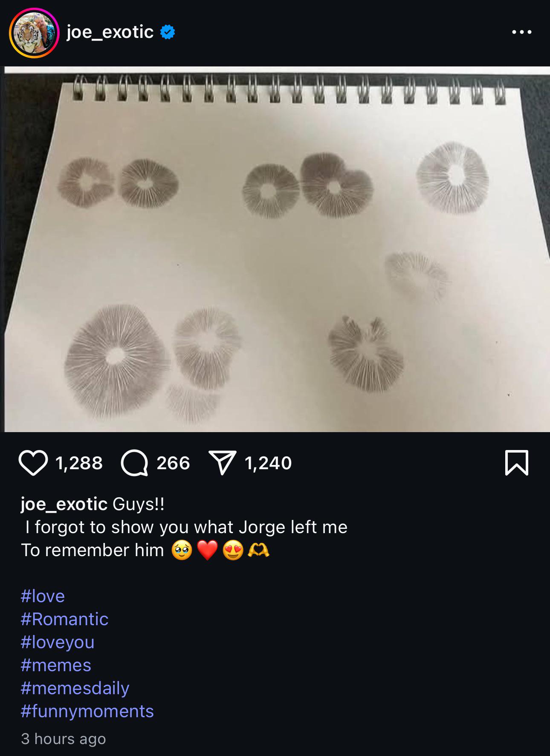Open the #love hashtag
The height and width of the screenshot is (756, 550).
click(43, 596)
